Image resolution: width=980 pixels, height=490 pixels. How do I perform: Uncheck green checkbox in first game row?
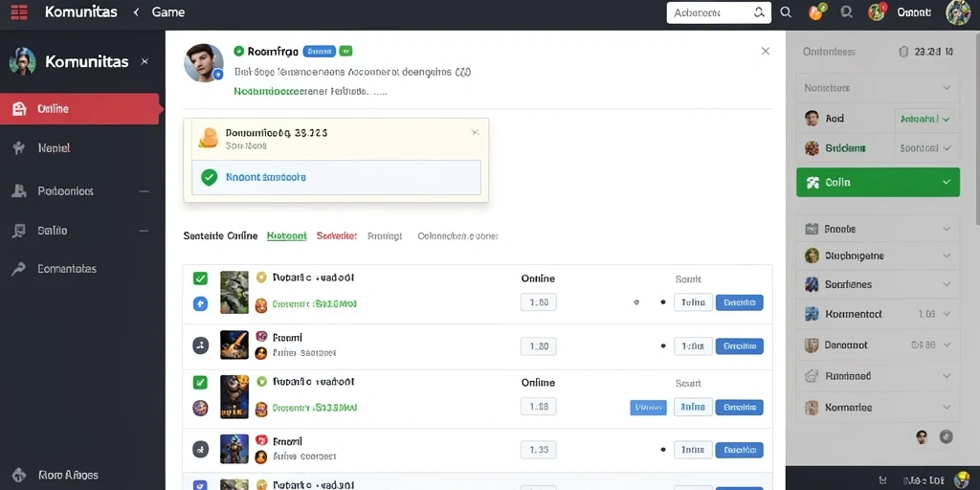(x=200, y=278)
